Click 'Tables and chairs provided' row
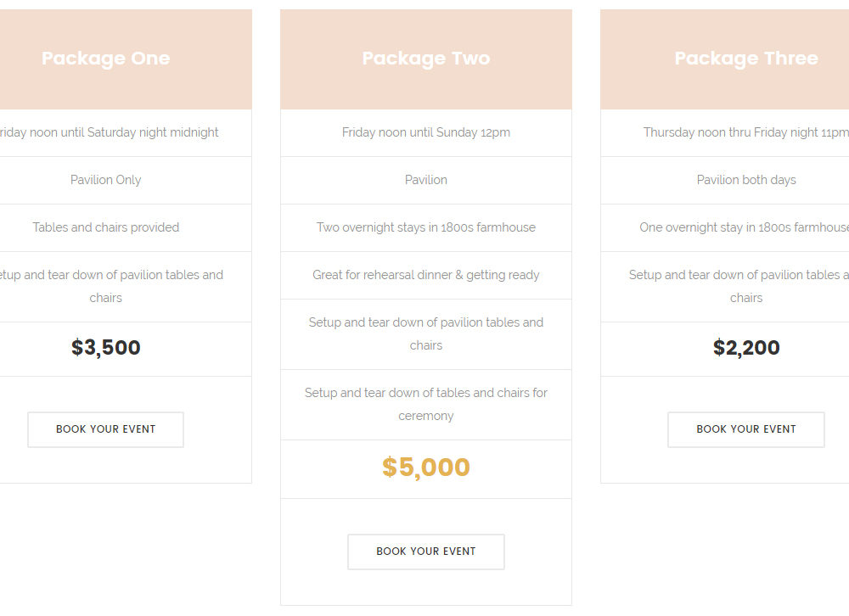Screen dimensions: 849x616 (x=126, y=228)
